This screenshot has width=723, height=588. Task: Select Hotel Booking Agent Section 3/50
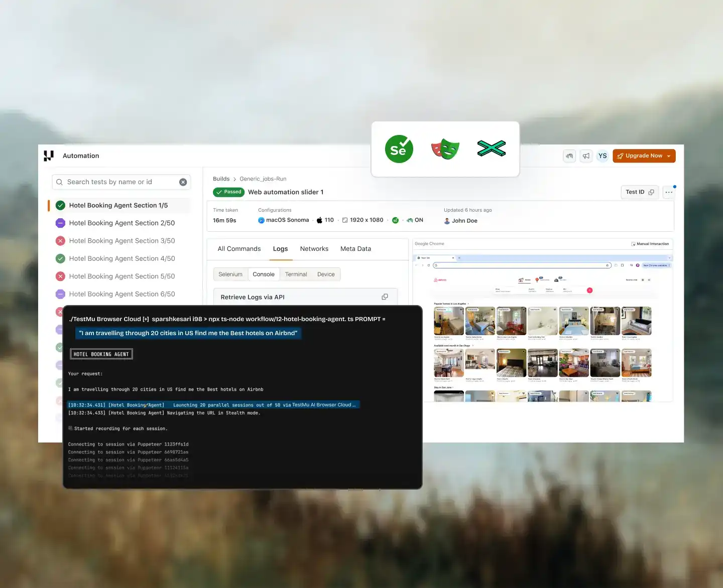[x=122, y=241]
